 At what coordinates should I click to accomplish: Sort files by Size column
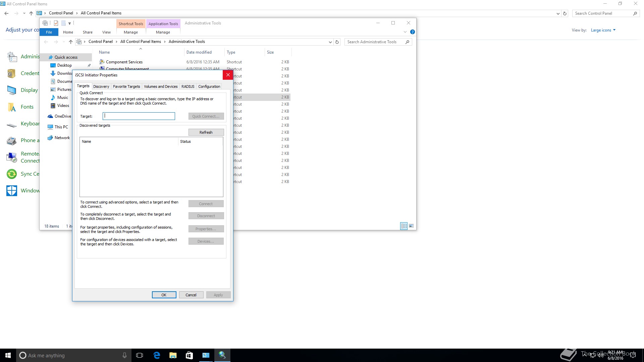[278, 52]
